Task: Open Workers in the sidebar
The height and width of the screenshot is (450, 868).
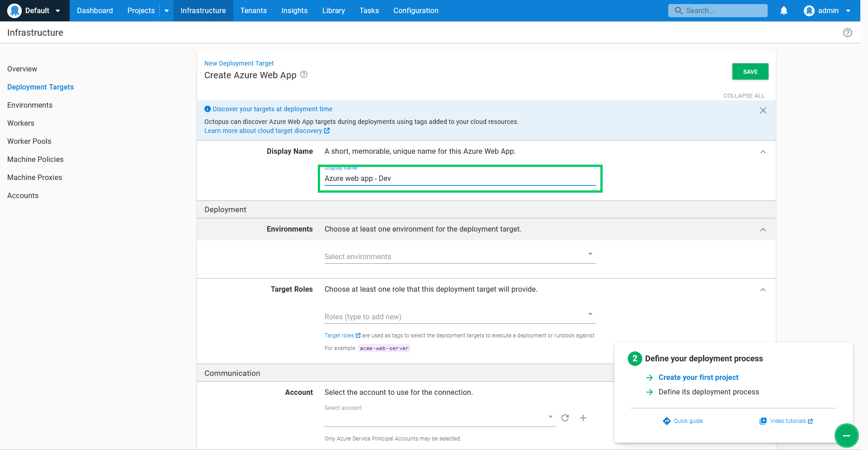Action: tap(21, 123)
